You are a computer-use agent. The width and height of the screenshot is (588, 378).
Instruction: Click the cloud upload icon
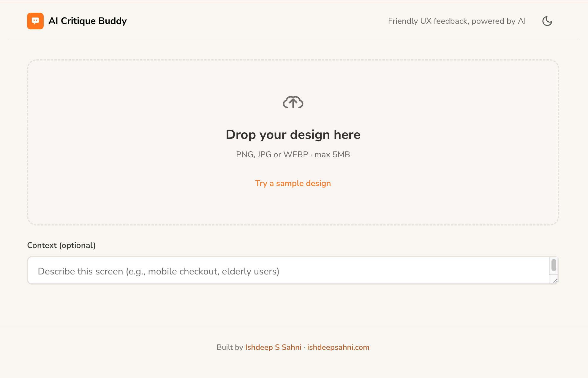[x=293, y=102]
